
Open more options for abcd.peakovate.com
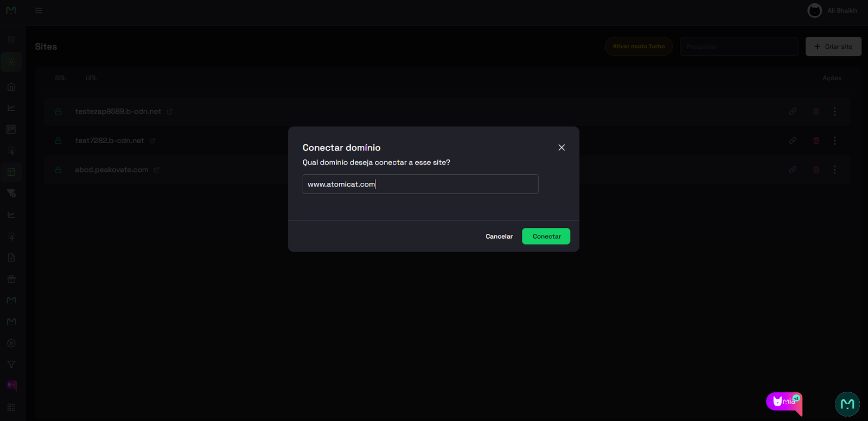pos(834,170)
